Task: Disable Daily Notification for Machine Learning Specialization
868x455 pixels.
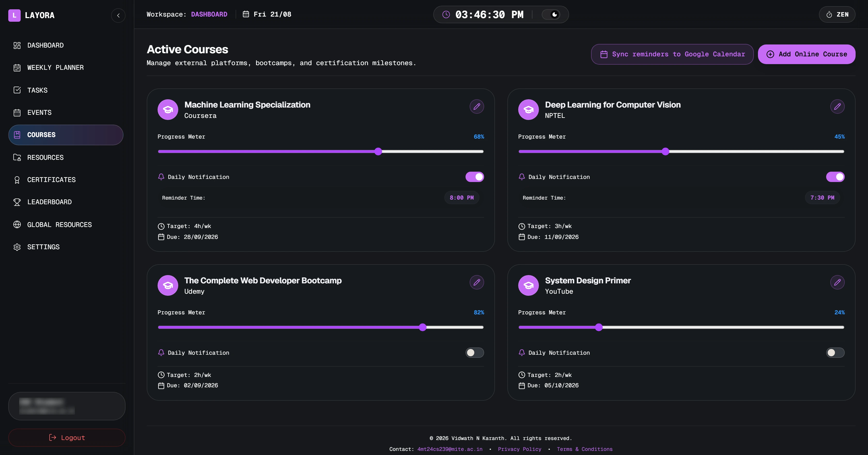Action: pos(475,177)
